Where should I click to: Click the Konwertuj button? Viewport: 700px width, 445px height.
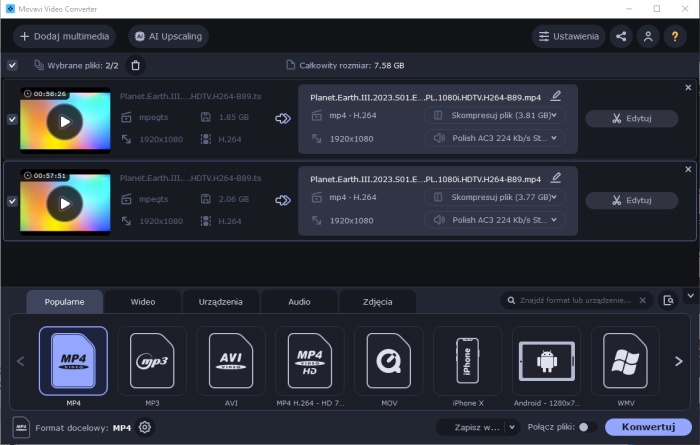tap(648, 427)
